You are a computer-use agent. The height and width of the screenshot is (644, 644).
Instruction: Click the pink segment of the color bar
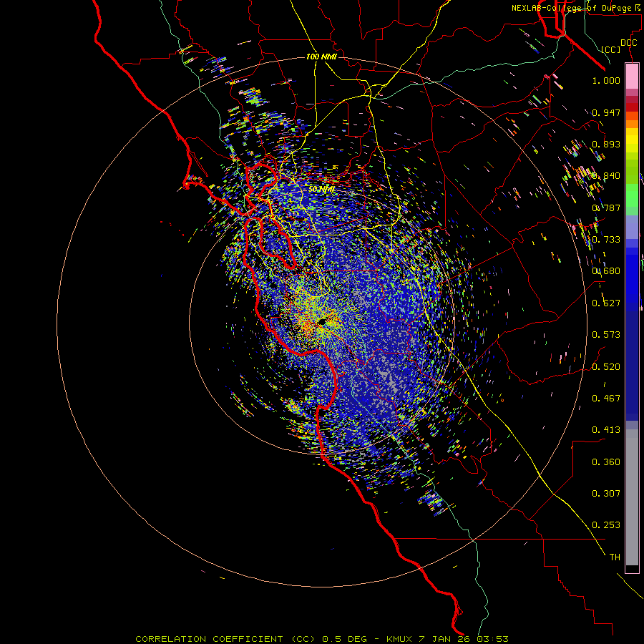pos(632,77)
